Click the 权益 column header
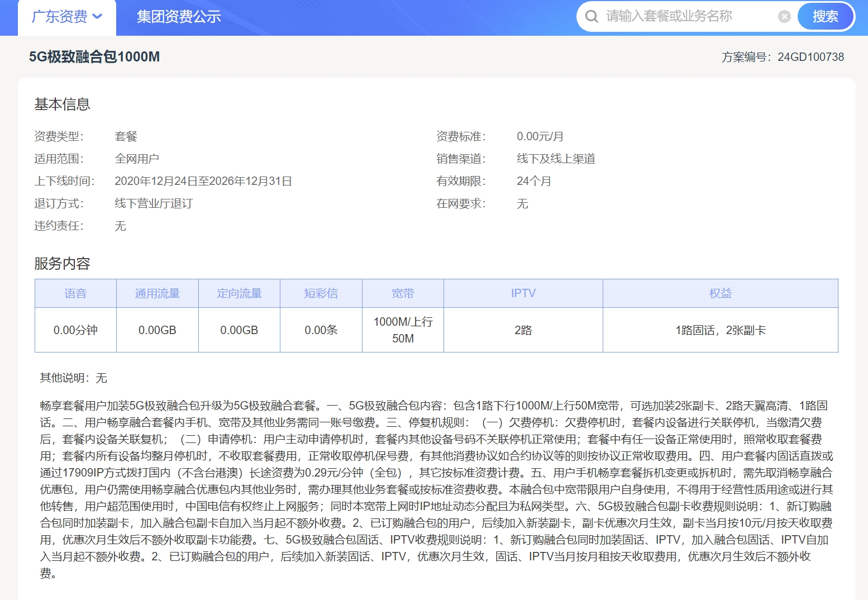The height and width of the screenshot is (600, 868). tap(721, 293)
